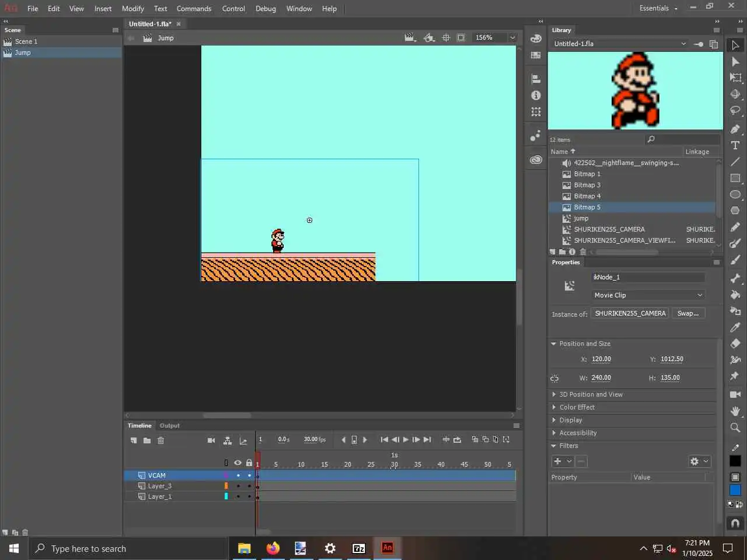
Task: Select the Oval tool
Action: click(x=735, y=194)
